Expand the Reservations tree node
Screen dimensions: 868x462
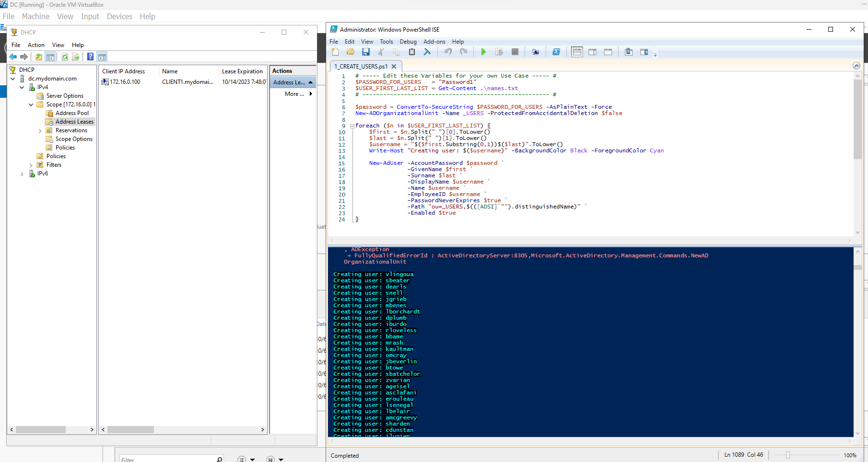40,131
